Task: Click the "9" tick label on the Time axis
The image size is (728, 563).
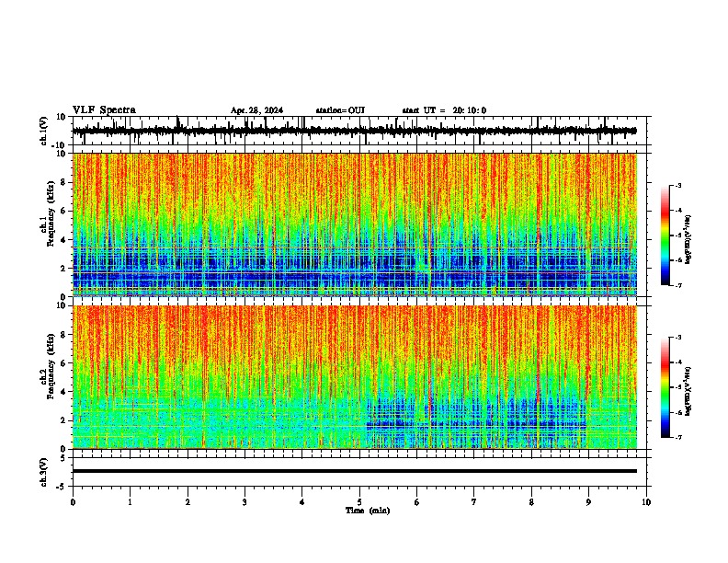Action: pos(588,502)
